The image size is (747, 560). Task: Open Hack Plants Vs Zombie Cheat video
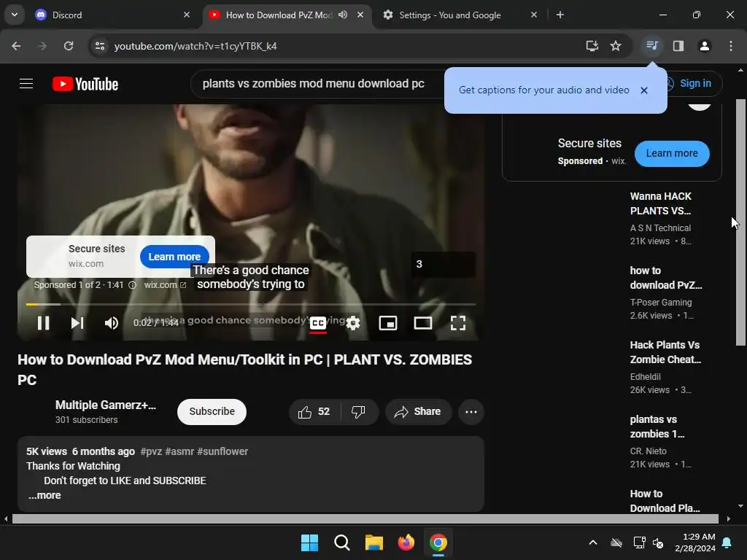click(665, 352)
